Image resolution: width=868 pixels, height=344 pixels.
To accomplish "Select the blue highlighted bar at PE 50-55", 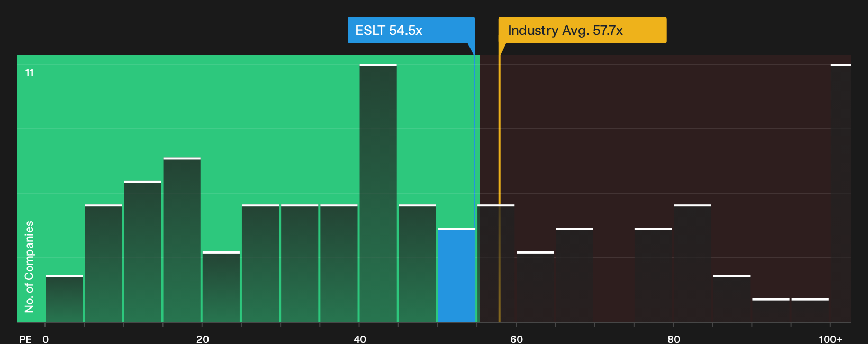I will point(457,275).
